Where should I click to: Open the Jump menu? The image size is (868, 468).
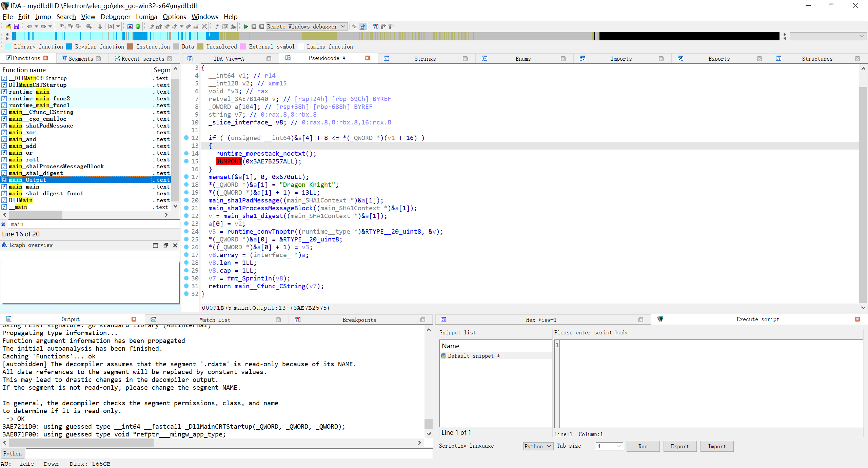(43, 17)
